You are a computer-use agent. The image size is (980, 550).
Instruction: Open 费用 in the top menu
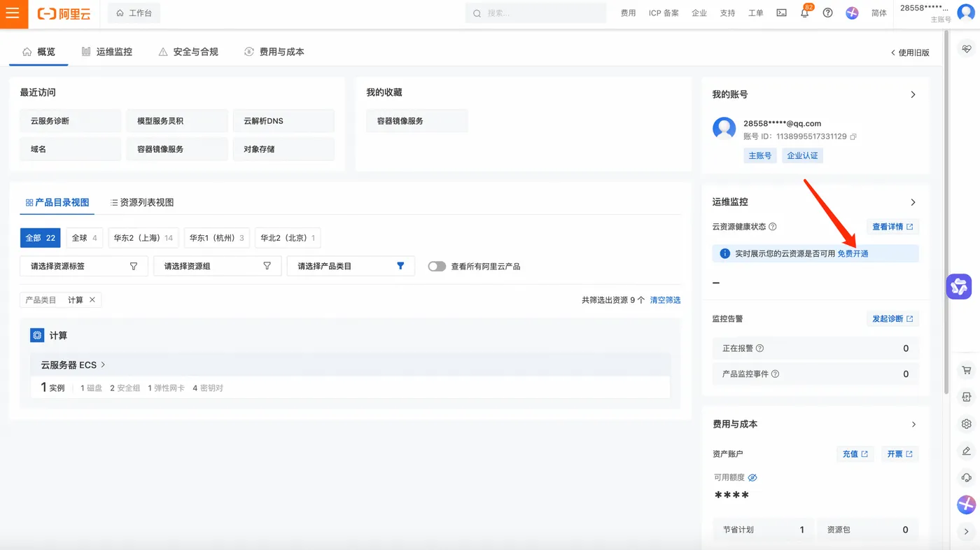coord(629,13)
